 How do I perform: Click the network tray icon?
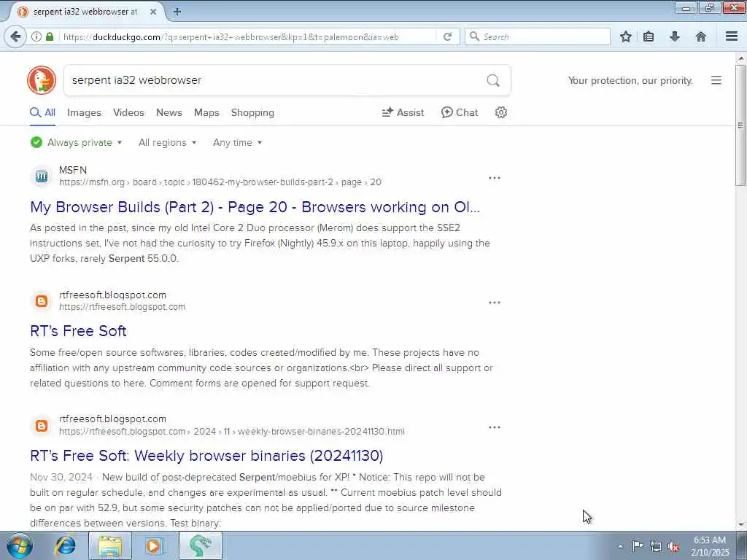[x=656, y=547]
